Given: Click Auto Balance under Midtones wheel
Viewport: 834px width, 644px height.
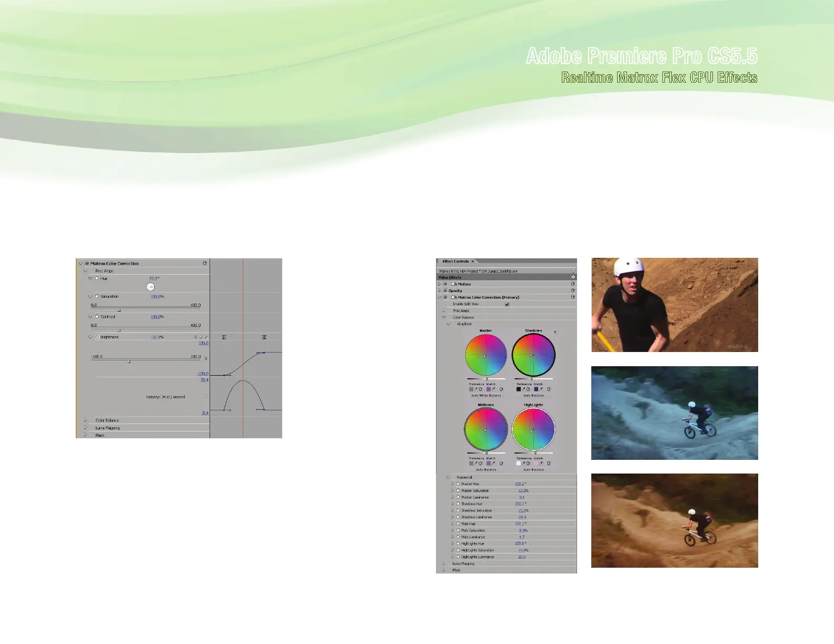Looking at the screenshot, I should click(x=486, y=469).
